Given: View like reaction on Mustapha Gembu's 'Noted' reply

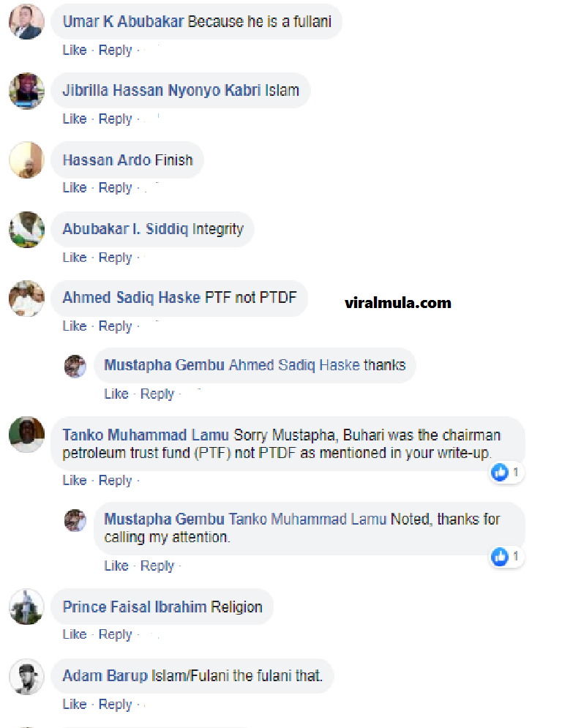Looking at the screenshot, I should coord(506,557).
